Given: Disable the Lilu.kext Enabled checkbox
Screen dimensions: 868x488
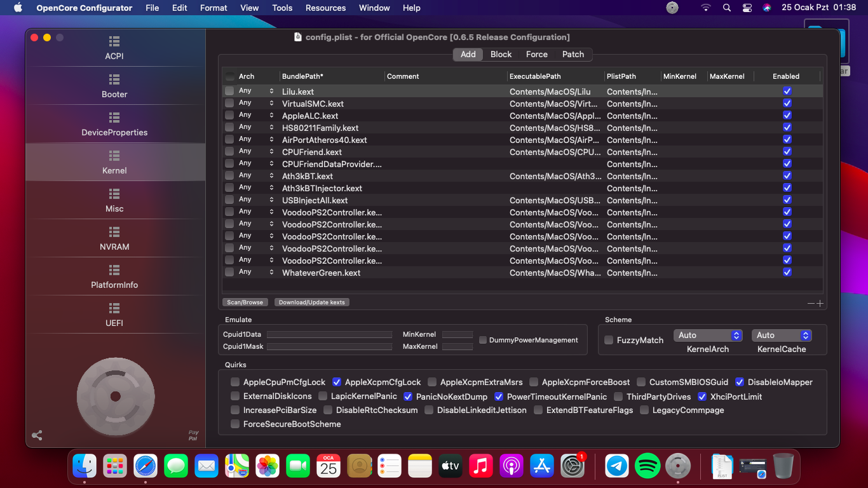Looking at the screenshot, I should (787, 91).
